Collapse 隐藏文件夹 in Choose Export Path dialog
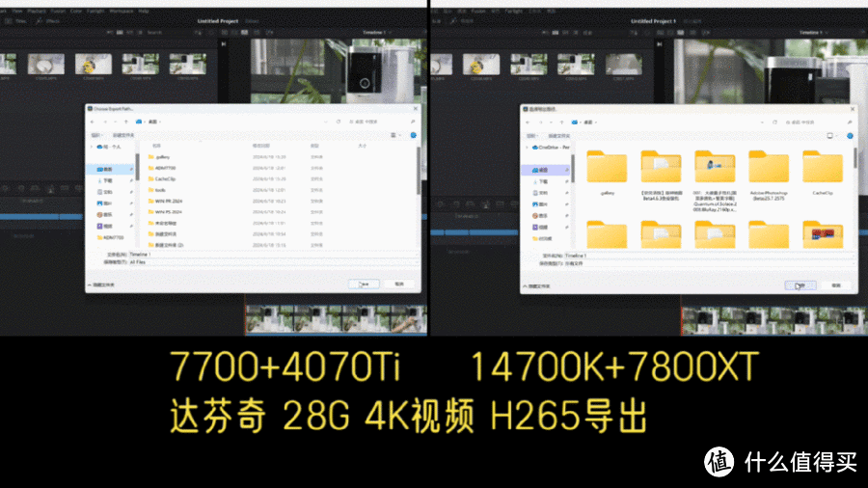The height and width of the screenshot is (488, 868). coord(101,285)
